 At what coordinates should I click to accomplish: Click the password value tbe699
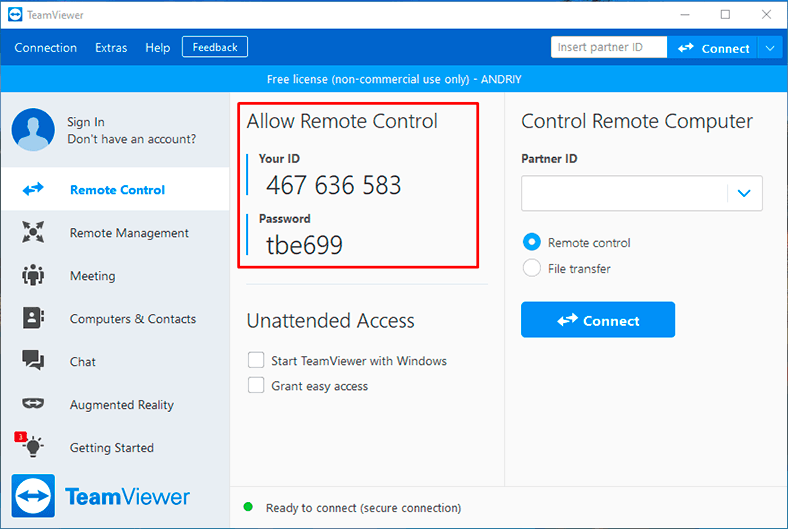point(305,245)
